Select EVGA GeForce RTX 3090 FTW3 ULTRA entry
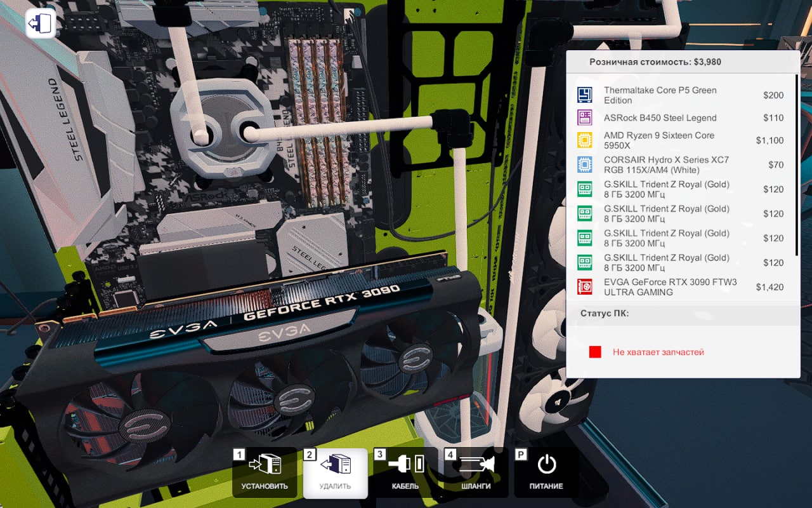Viewport: 812px width, 508px height. 681,287
